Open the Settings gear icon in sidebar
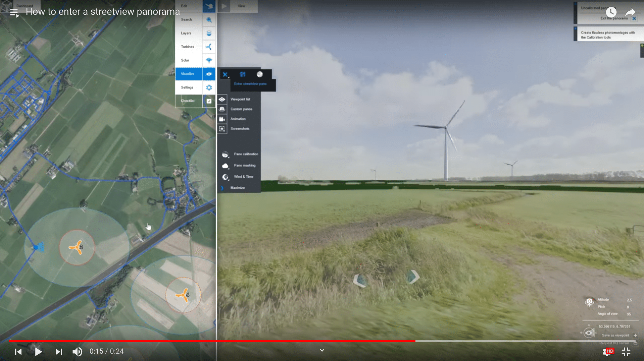 (x=209, y=87)
